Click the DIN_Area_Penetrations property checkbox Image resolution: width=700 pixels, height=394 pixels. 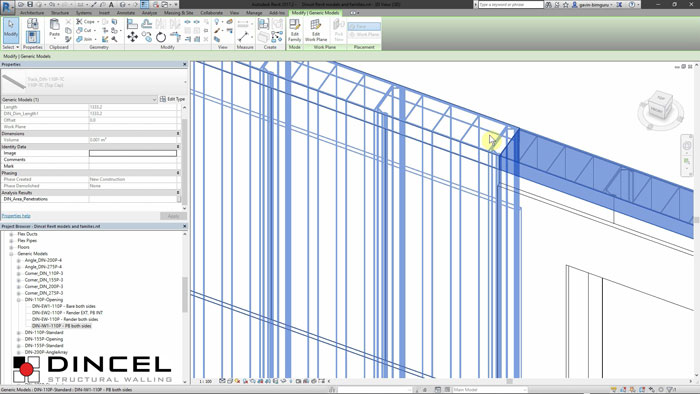179,199
